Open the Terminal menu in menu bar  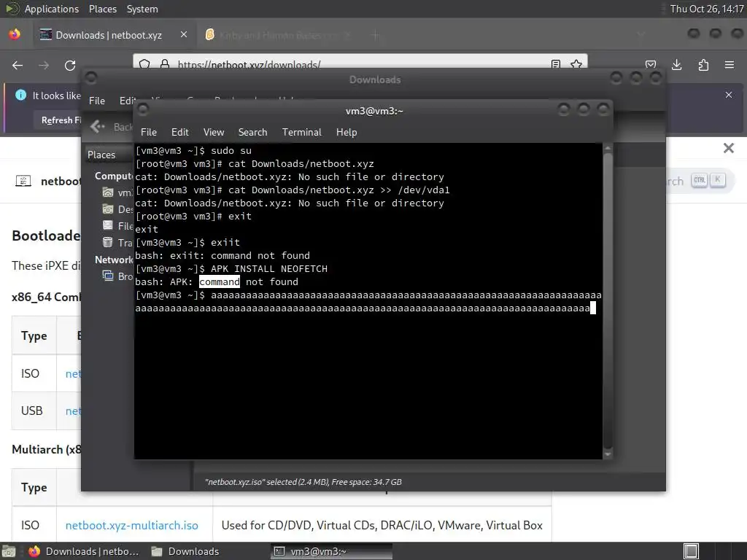click(301, 132)
